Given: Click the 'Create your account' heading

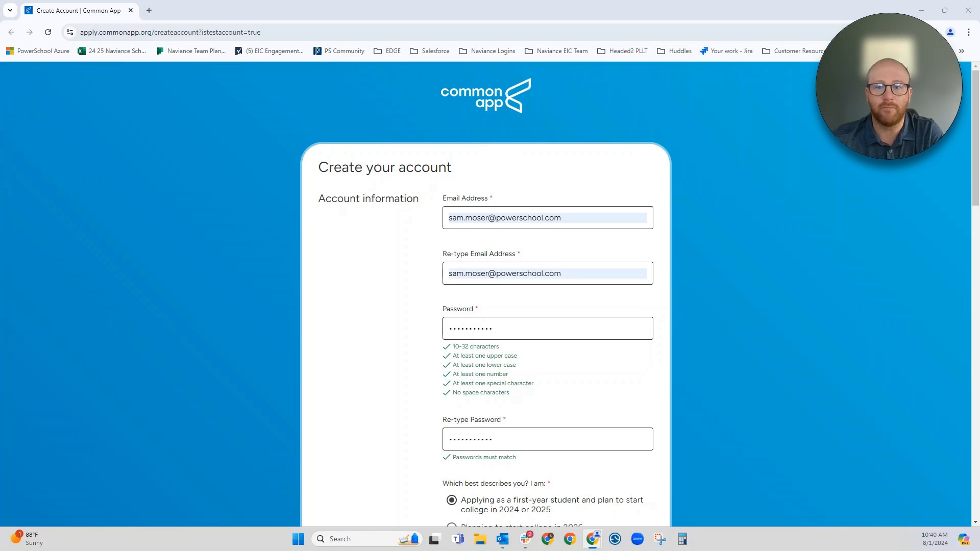Looking at the screenshot, I should (385, 167).
